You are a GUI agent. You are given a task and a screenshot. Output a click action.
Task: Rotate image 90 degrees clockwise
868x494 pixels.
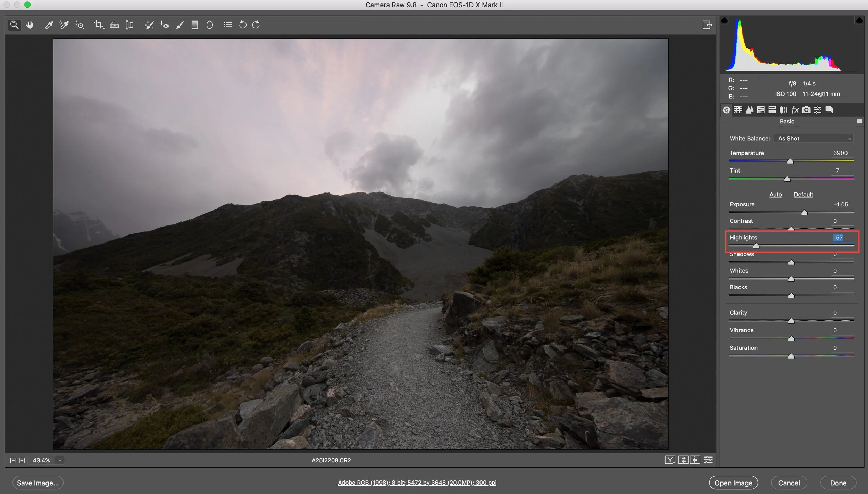(256, 25)
